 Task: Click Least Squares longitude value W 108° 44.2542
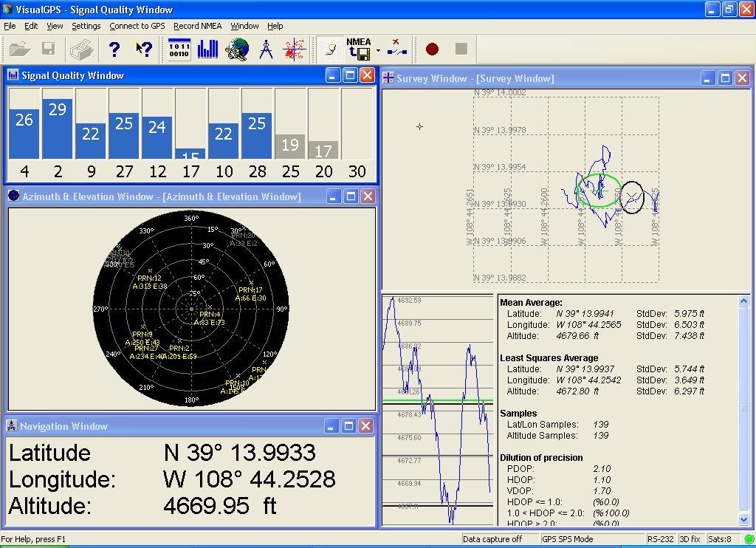coord(588,380)
